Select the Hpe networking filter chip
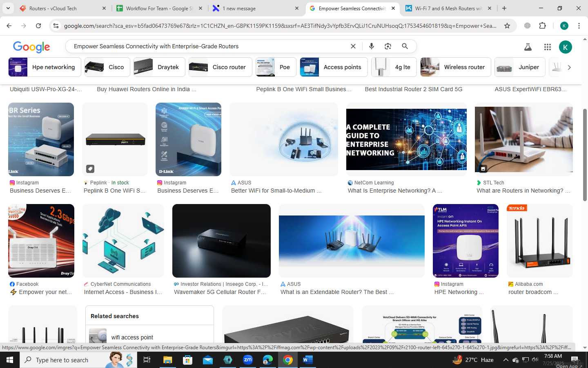 tap(45, 67)
